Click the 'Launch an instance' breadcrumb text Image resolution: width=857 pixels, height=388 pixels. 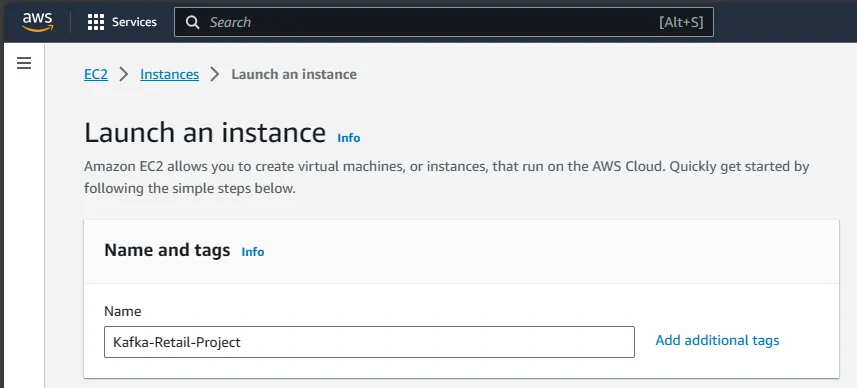(x=294, y=74)
